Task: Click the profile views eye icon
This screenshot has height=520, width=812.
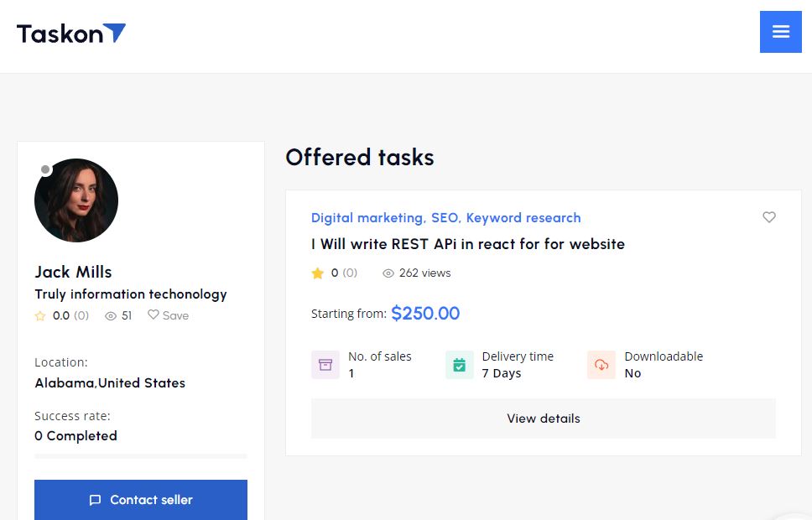Action: pos(110,315)
